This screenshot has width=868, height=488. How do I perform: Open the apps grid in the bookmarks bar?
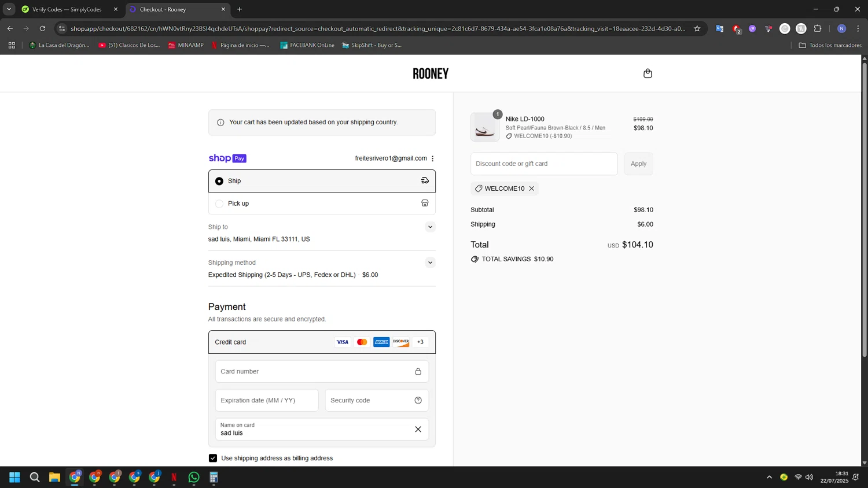pyautogui.click(x=12, y=45)
